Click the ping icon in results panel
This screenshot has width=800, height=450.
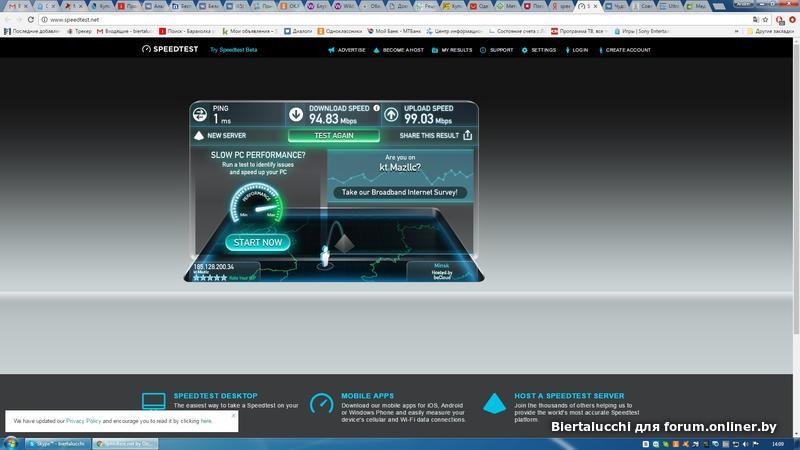200,114
